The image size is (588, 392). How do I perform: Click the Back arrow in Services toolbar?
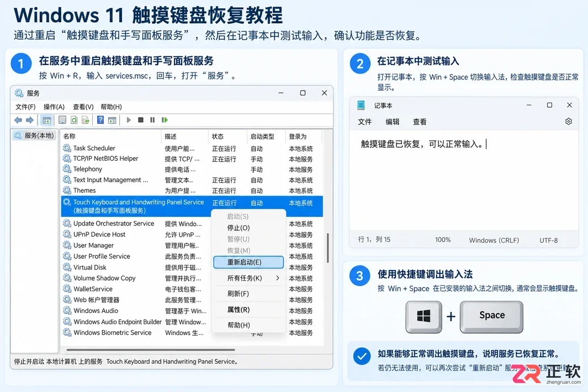pos(18,120)
